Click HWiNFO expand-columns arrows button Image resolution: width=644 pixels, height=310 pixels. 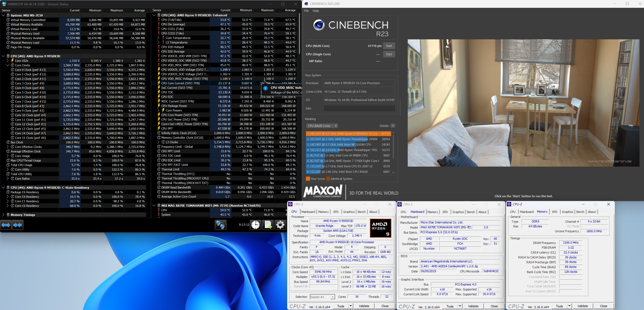[6, 225]
